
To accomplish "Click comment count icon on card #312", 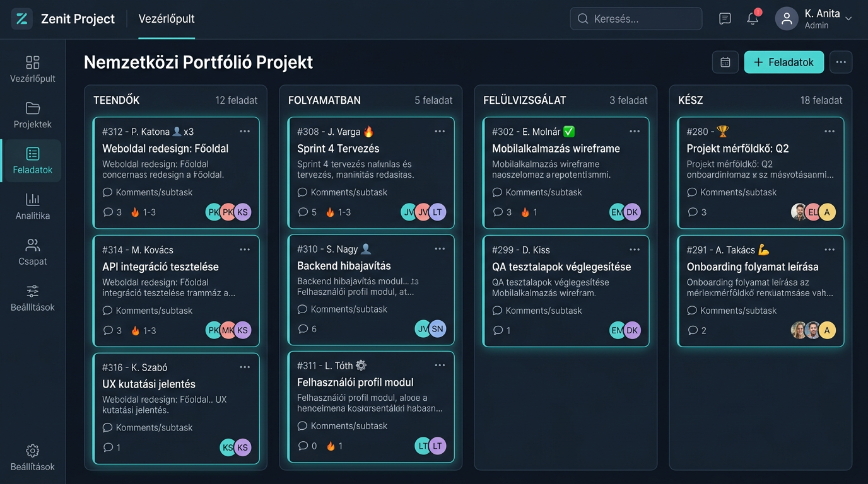I will coord(108,212).
